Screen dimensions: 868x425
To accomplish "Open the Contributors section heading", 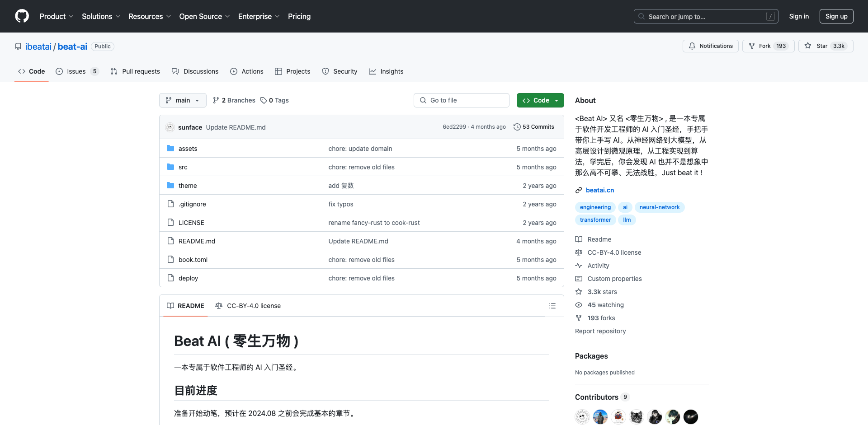I will (x=597, y=397).
